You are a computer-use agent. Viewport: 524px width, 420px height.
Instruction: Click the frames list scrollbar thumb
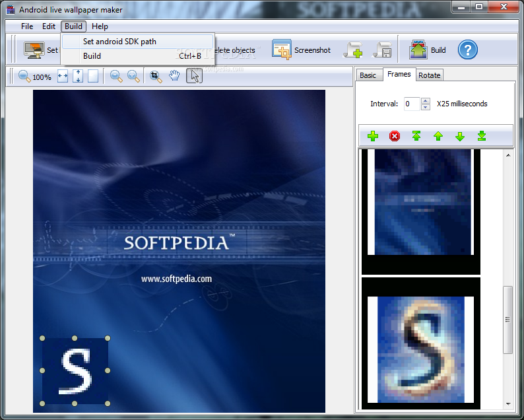[508, 320]
